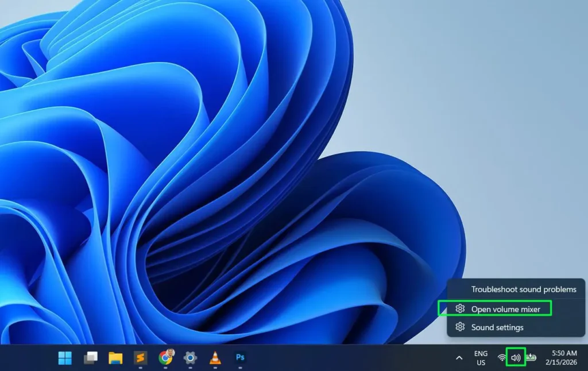Click the ENG US language indicator

(x=481, y=358)
